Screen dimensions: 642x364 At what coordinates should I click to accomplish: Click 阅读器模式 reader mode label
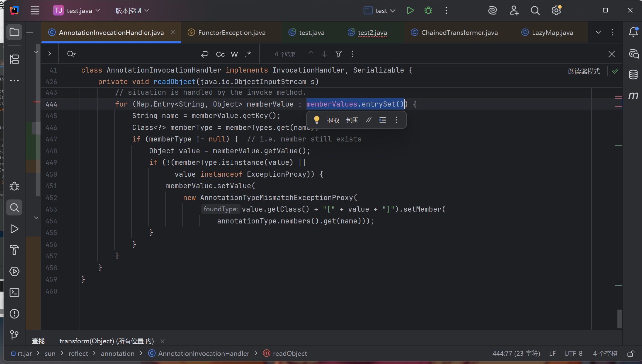point(584,71)
